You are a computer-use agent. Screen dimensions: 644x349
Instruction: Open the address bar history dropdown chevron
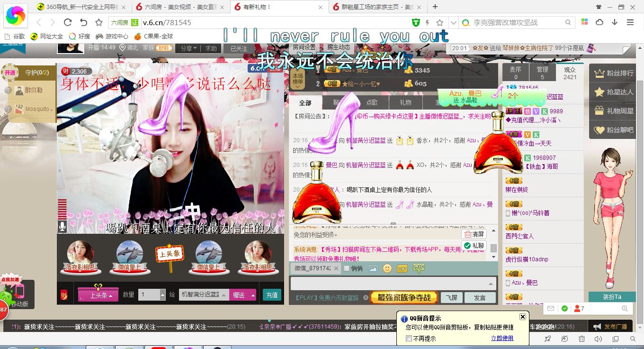453,22
